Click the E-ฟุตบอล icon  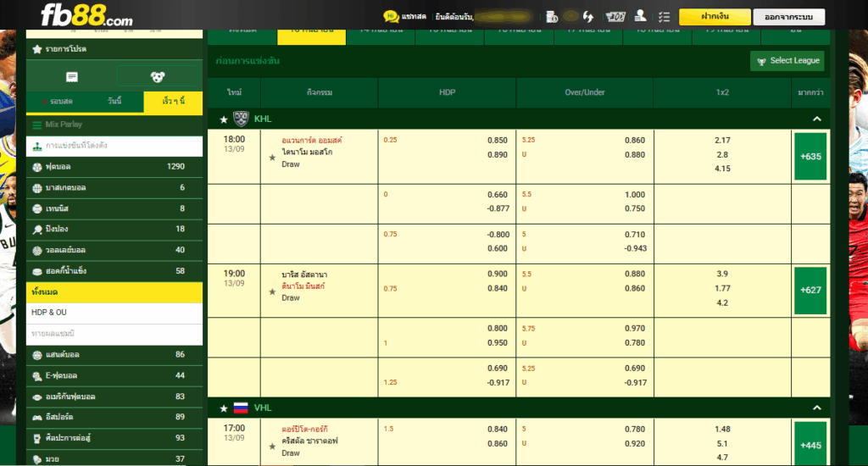(37, 376)
